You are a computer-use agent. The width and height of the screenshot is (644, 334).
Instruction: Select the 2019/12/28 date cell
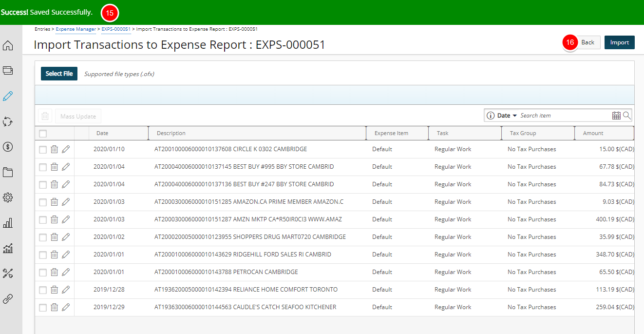point(109,290)
